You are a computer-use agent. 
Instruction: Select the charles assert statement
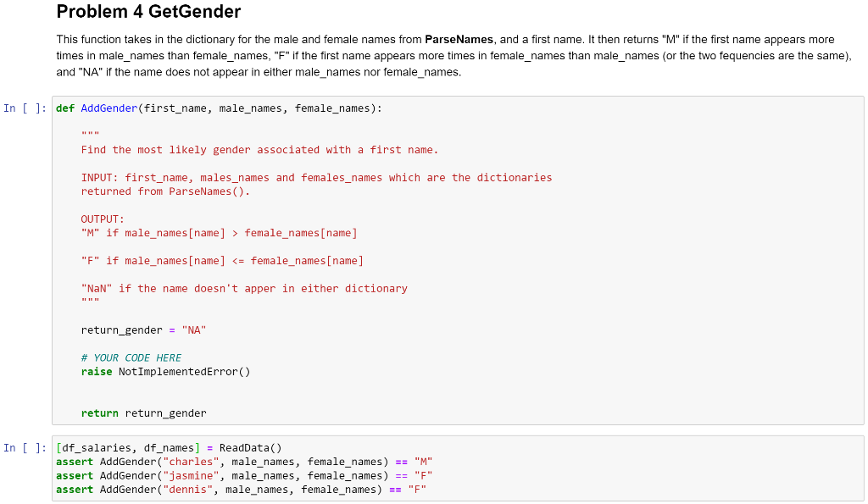click(243, 461)
